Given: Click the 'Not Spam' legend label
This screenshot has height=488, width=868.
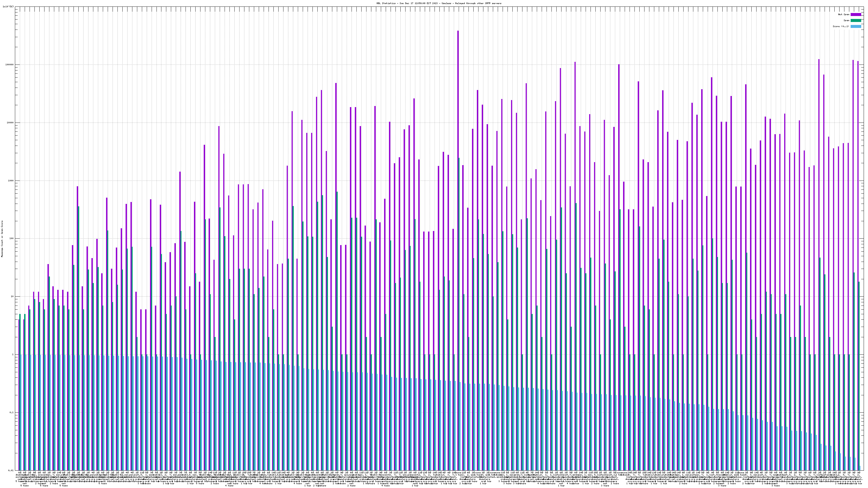Looking at the screenshot, I should click(x=844, y=14).
